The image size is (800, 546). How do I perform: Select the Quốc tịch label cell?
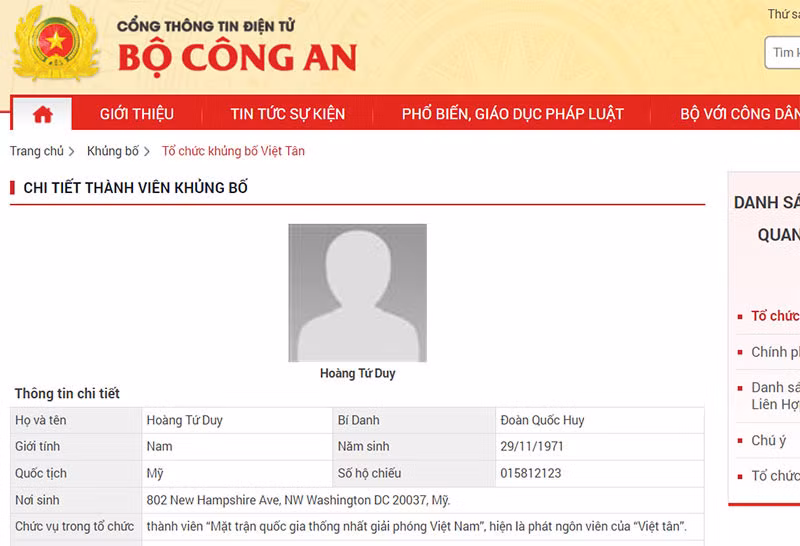76,474
